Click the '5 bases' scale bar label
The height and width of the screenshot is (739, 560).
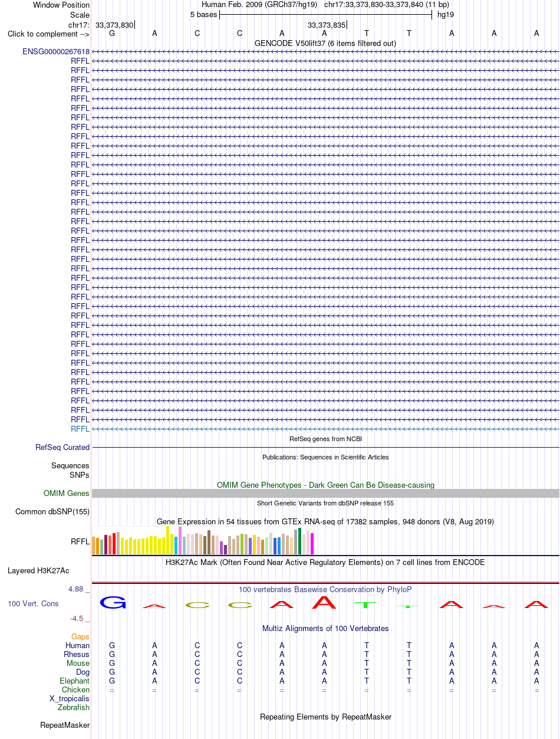click(203, 15)
